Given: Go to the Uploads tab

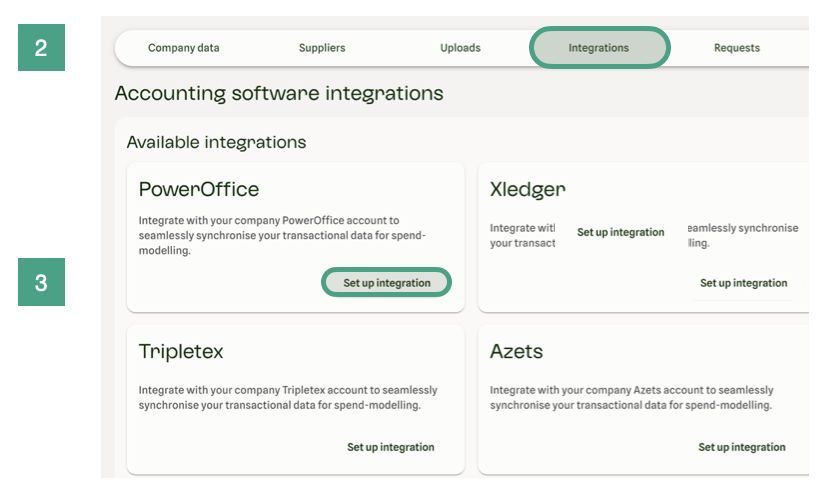Looking at the screenshot, I should [x=460, y=48].
